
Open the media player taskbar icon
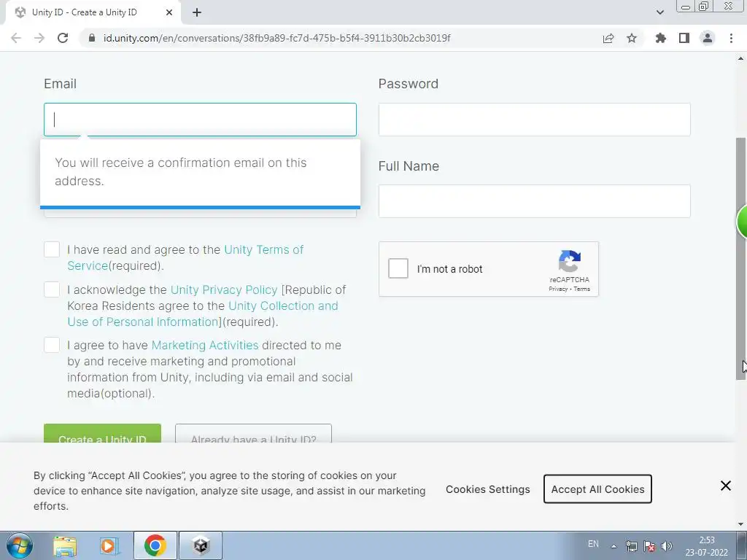(x=109, y=545)
